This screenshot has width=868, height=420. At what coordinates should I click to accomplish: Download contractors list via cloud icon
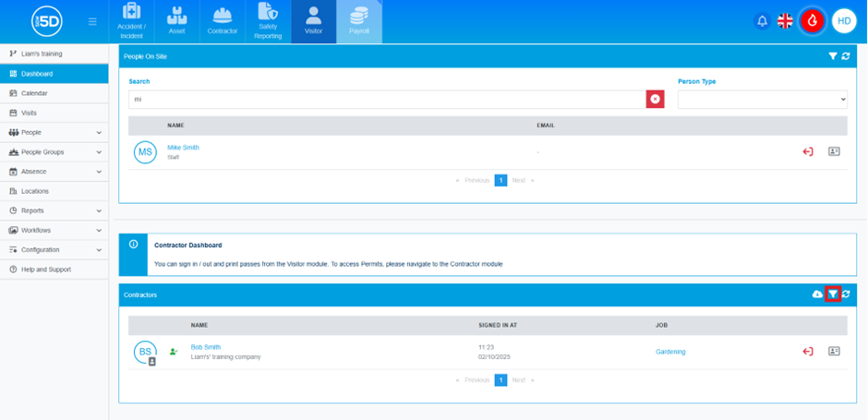(x=817, y=294)
